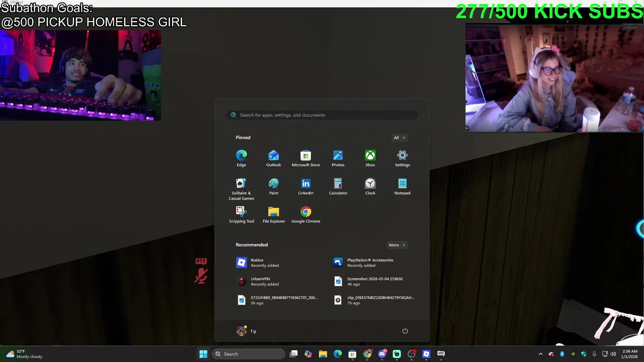Screen dimensions: 644x362
Task: Open Microsoft Edge on the taskbar
Action: click(x=338, y=354)
